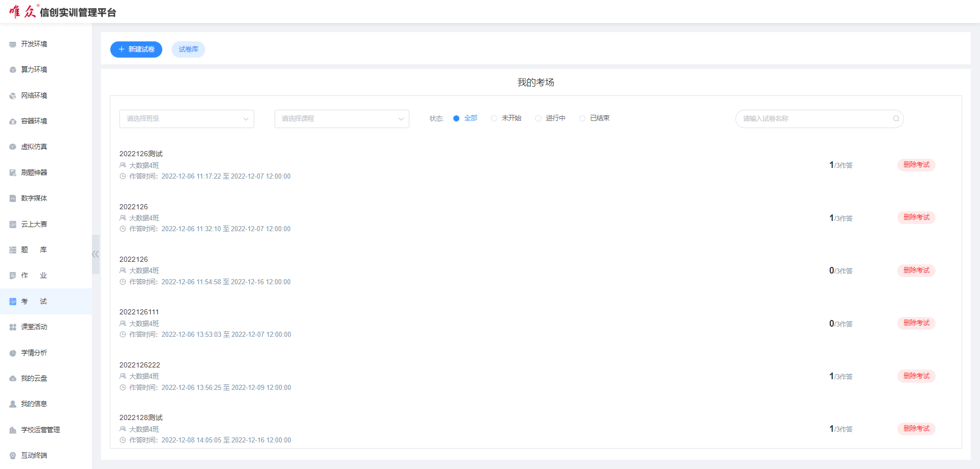The width and height of the screenshot is (980, 469).
Task: Collapse the left sidebar panel
Action: point(95,254)
